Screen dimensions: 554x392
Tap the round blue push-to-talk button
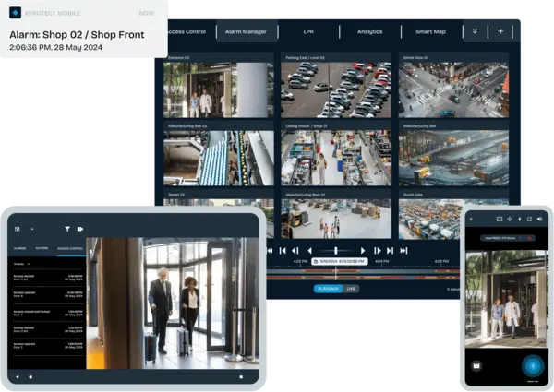(533, 366)
